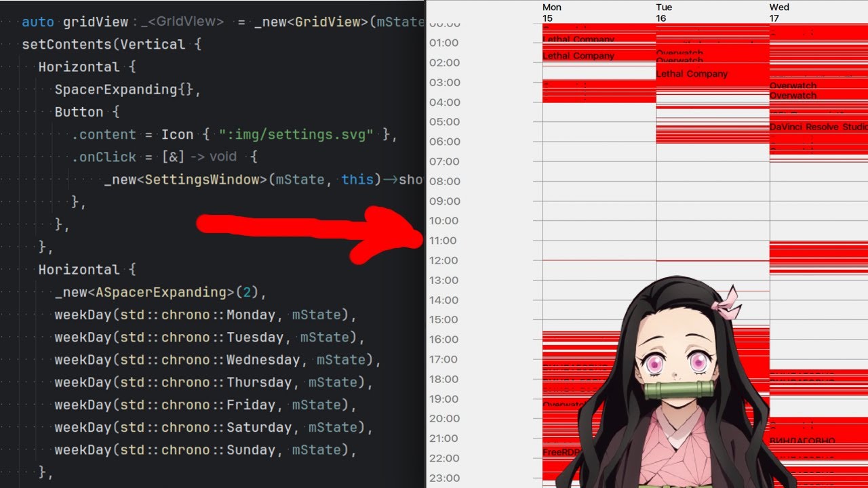Image resolution: width=868 pixels, height=488 pixels.
Task: Click the weekDay Wednesday code line
Action: (x=218, y=359)
